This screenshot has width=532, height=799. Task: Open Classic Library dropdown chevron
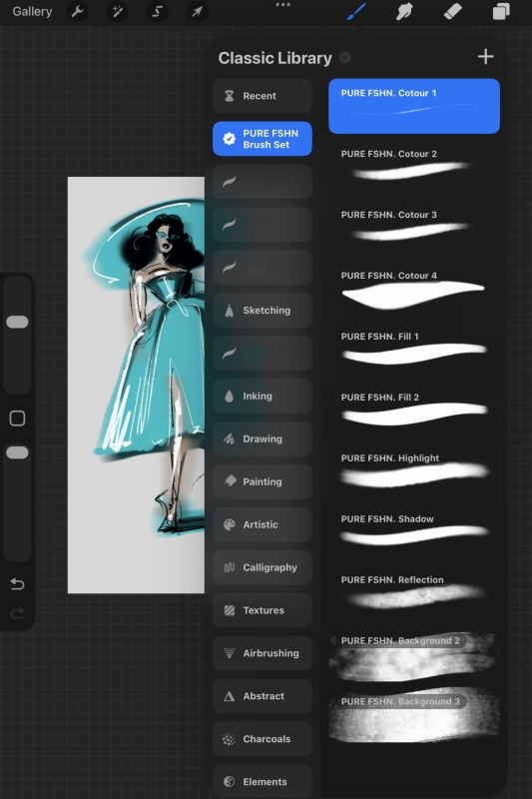(x=344, y=58)
